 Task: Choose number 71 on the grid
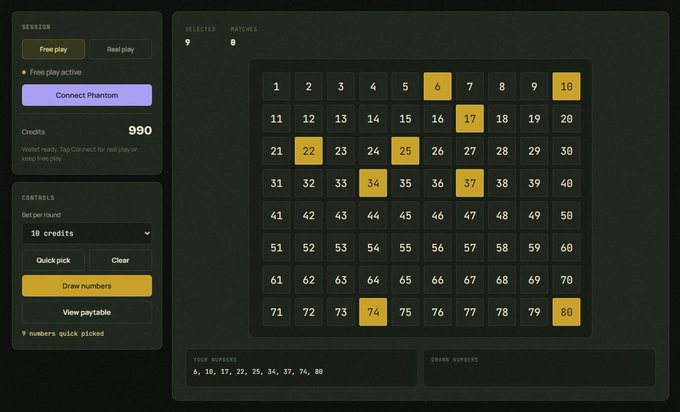point(277,312)
